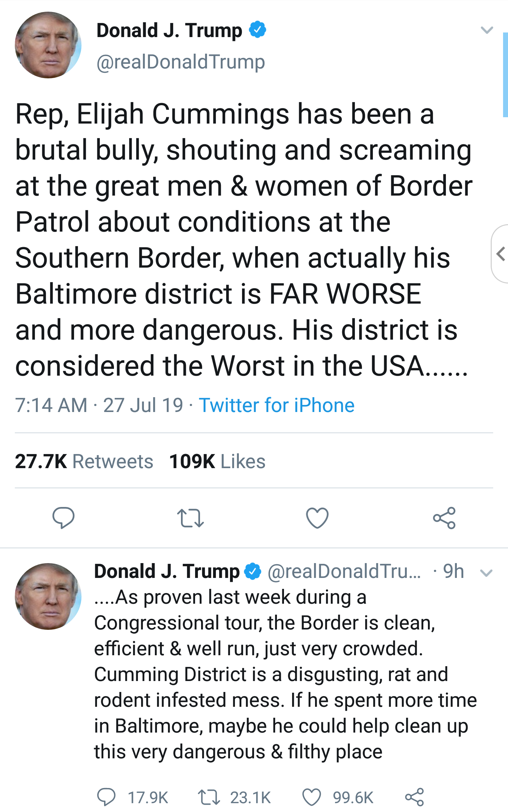Tap the @realDonaldTrump handle in header
Viewport: 508px width, 812px height.
click(181, 62)
